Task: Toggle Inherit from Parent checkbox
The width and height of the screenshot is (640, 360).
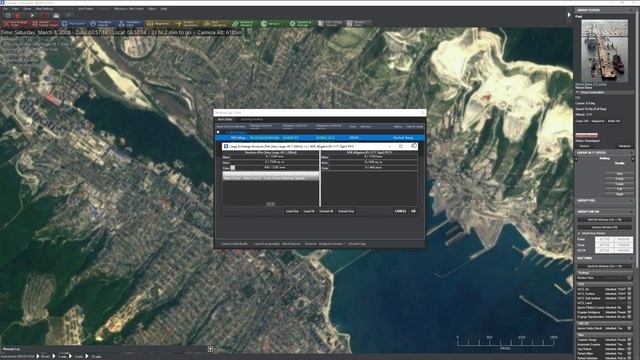Action: click(579, 233)
